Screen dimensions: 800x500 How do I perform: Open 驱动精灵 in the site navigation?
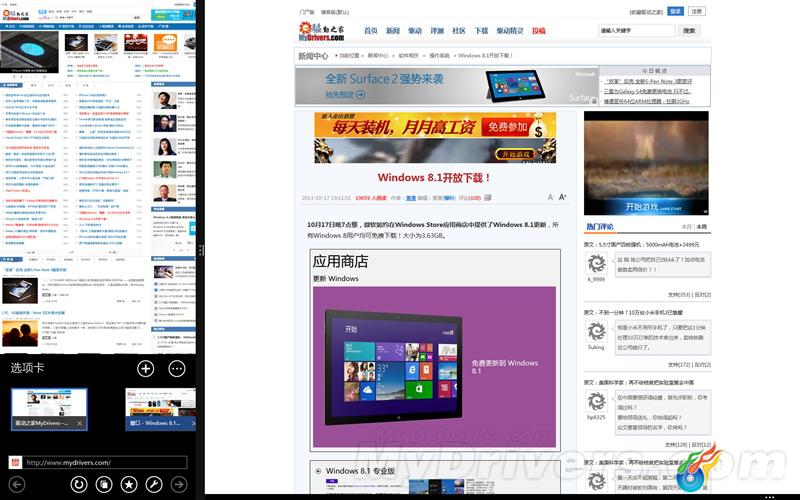pos(510,31)
